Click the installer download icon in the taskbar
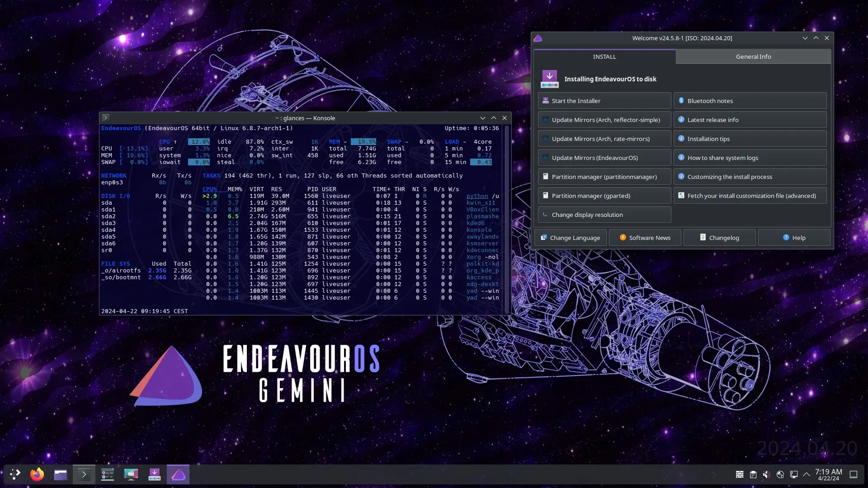Screen dimensions: 868x488 (155, 474)
